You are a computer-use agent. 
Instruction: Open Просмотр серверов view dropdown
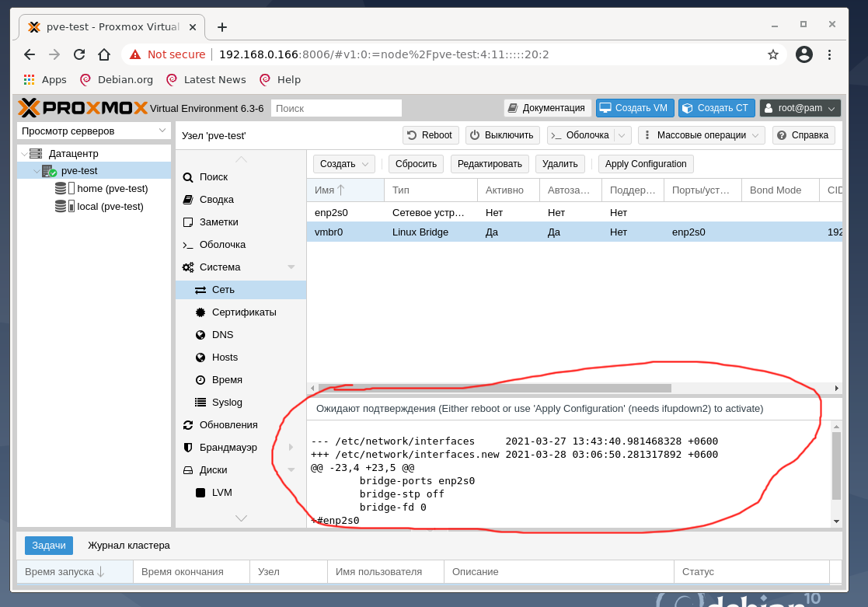pyautogui.click(x=93, y=131)
